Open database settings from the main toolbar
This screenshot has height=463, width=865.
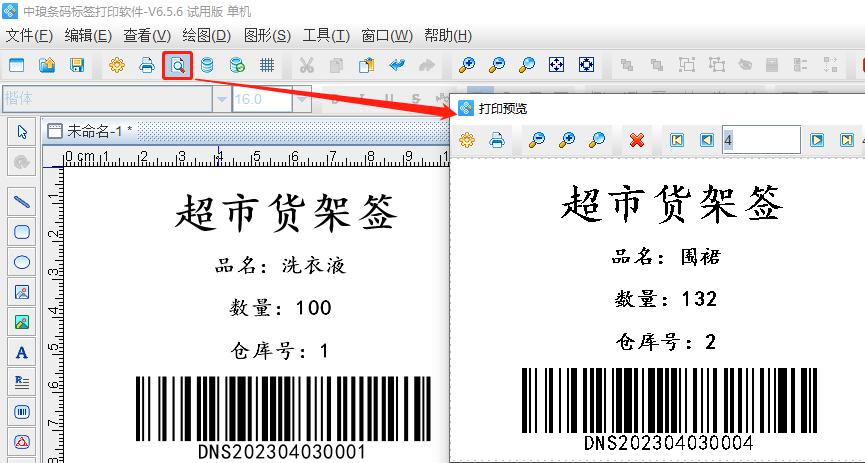207,66
